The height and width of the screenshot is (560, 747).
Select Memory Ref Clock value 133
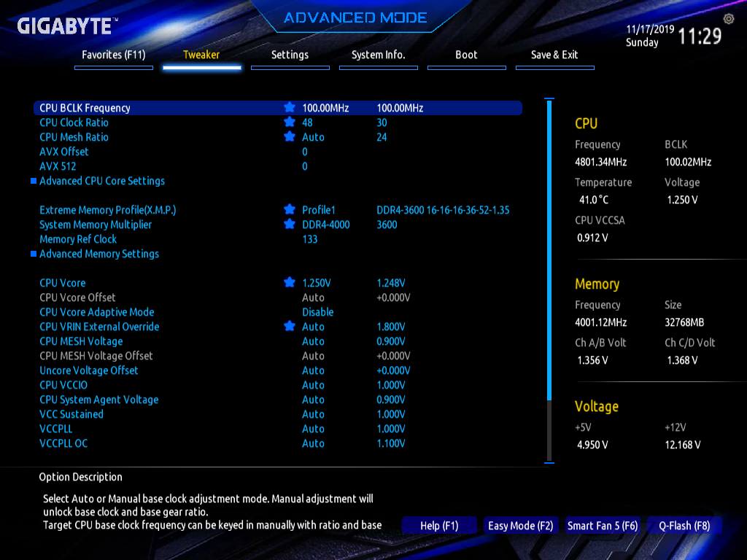point(309,239)
